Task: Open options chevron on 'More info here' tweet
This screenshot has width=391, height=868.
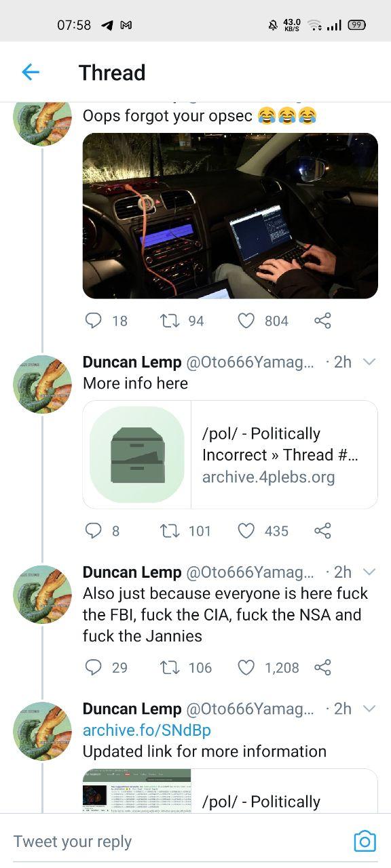Action: click(369, 362)
